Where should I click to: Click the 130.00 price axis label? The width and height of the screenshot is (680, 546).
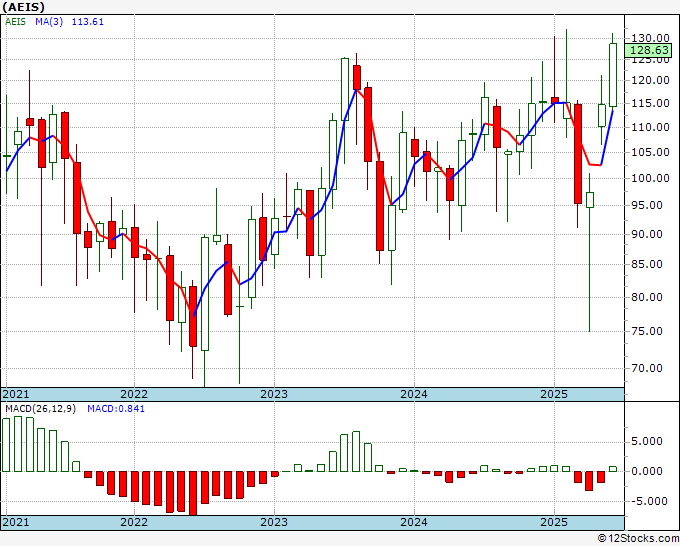coord(650,38)
